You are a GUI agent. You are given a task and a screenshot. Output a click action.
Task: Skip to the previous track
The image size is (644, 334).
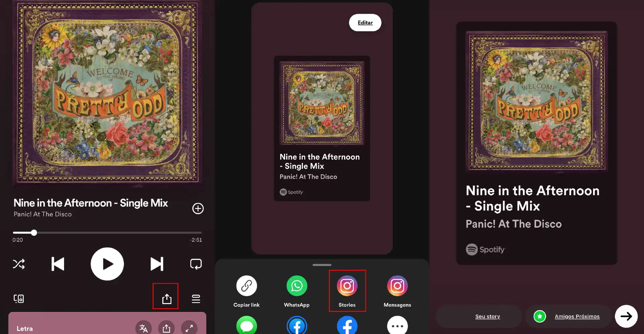click(x=58, y=264)
